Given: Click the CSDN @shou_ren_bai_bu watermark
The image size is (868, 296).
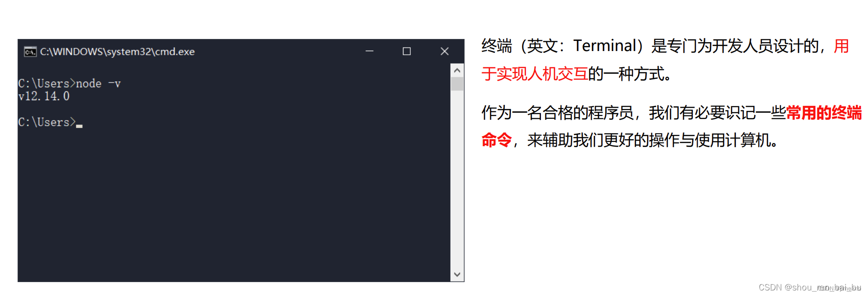Looking at the screenshot, I should (x=809, y=288).
